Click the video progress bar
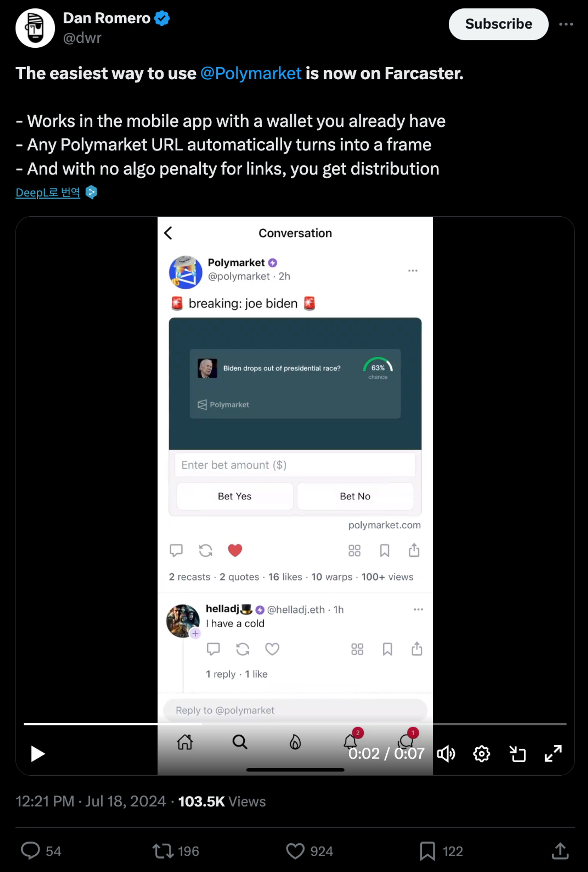Screen dimensions: 588x872 (x=295, y=724)
